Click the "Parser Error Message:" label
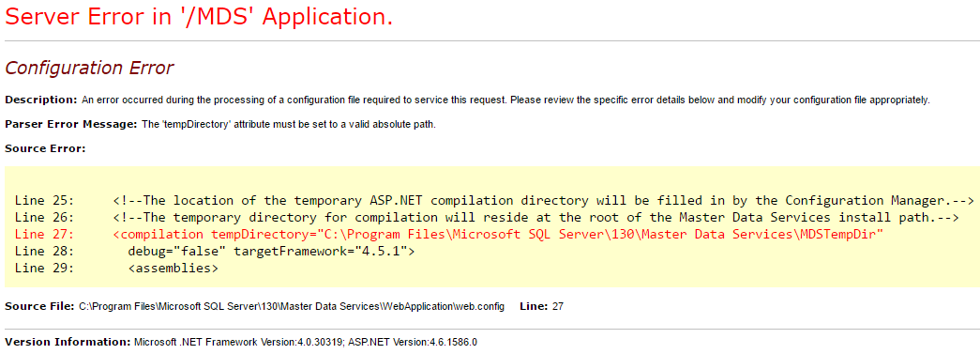The width and height of the screenshot is (980, 354). (x=70, y=124)
